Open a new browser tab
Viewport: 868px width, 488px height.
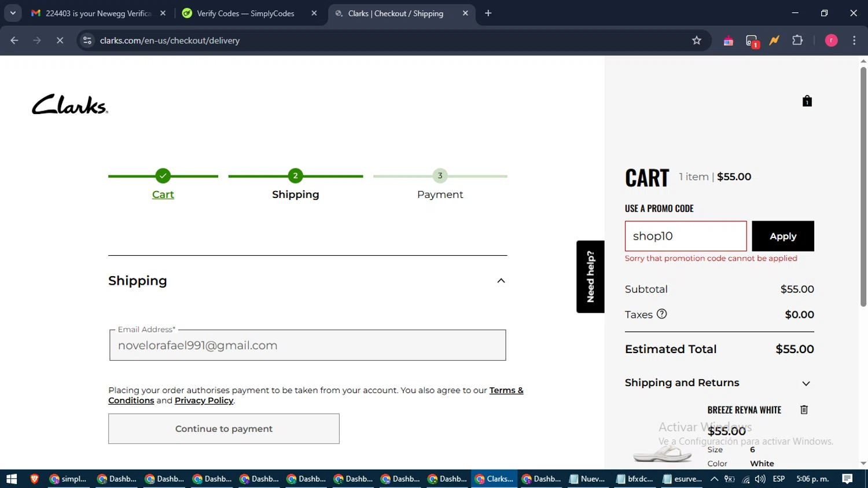click(x=488, y=13)
